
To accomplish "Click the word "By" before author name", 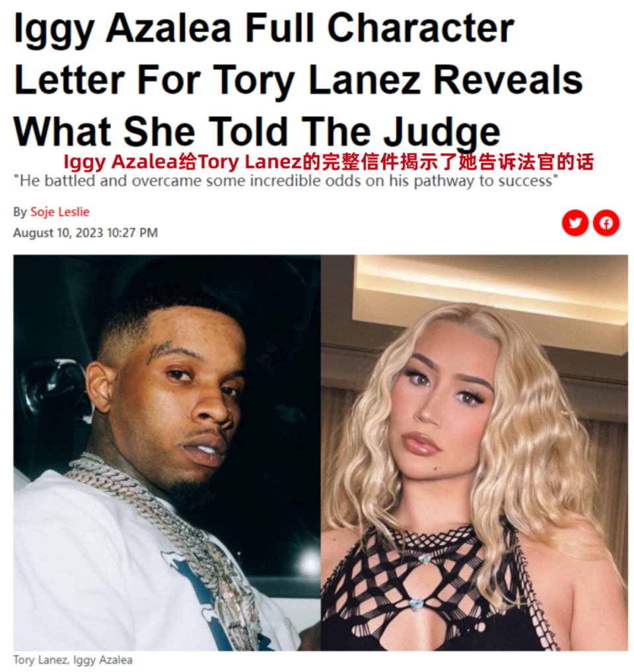I will (x=20, y=212).
